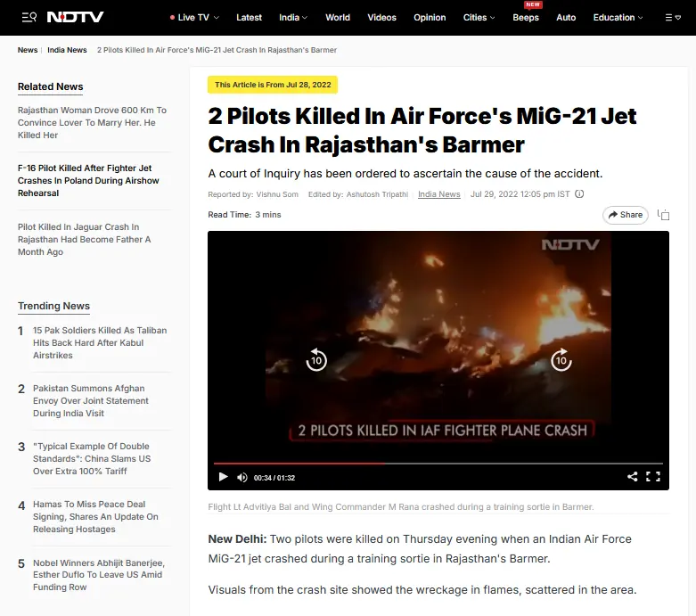This screenshot has height=616, width=696.
Task: Skip video forward 10 seconds
Action: (x=561, y=360)
